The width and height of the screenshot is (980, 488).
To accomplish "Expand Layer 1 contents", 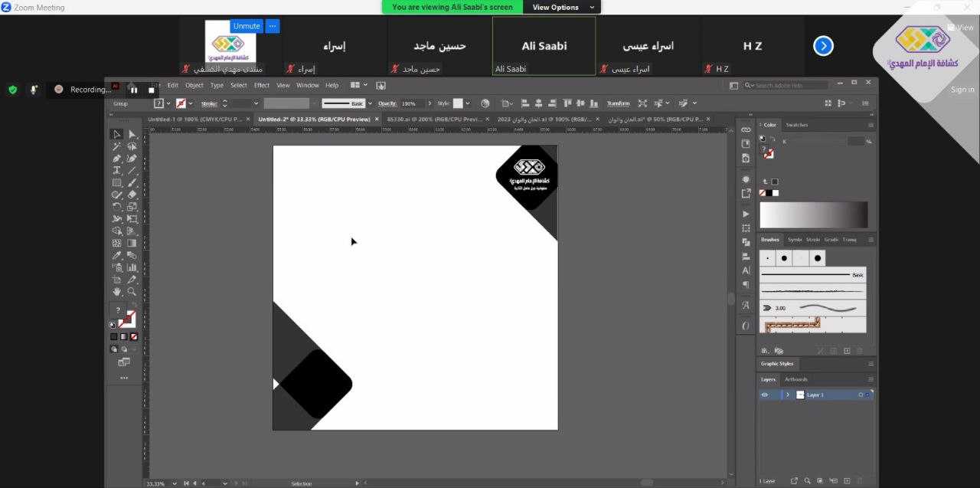I will click(x=787, y=395).
